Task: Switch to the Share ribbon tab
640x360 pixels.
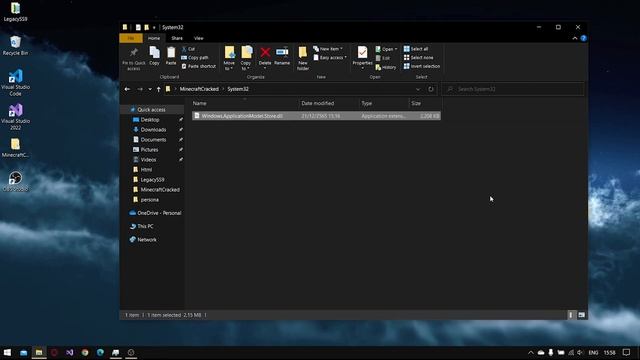Action: tap(177, 38)
